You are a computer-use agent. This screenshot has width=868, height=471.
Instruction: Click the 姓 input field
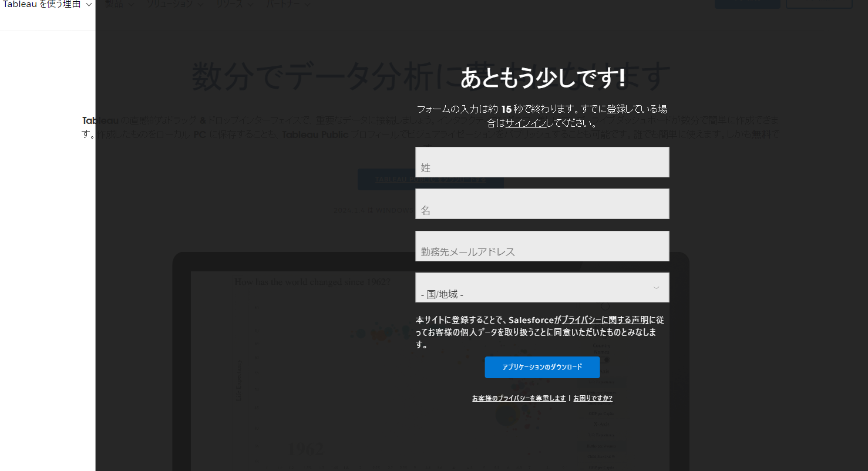(x=542, y=162)
